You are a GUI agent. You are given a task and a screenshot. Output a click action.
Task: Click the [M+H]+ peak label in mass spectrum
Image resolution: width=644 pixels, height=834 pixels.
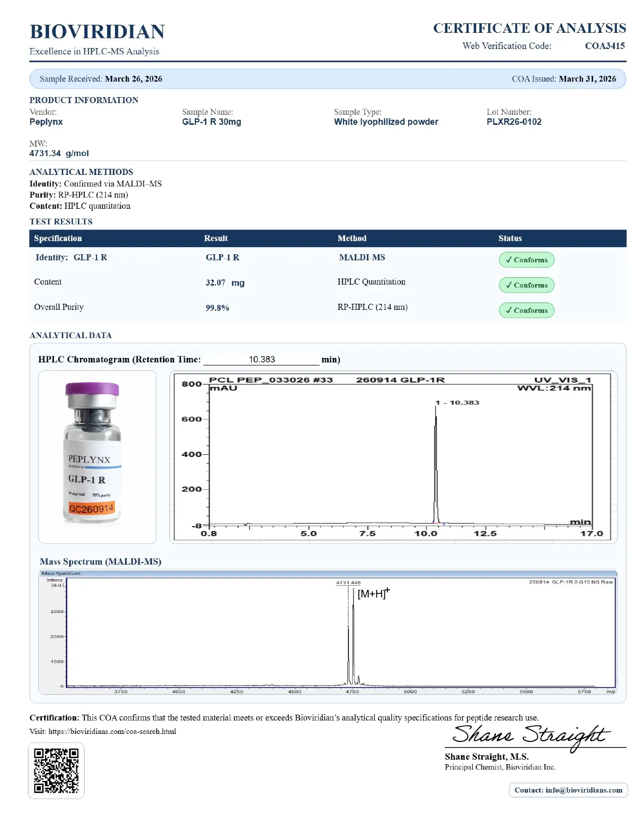tap(373, 594)
